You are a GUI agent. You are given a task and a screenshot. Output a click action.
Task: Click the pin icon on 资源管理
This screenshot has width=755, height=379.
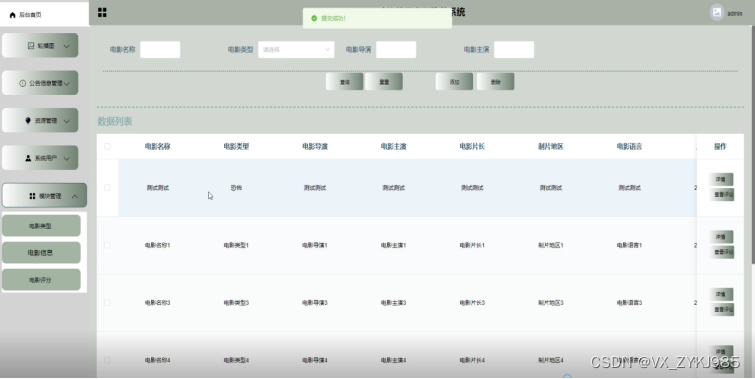(x=28, y=120)
